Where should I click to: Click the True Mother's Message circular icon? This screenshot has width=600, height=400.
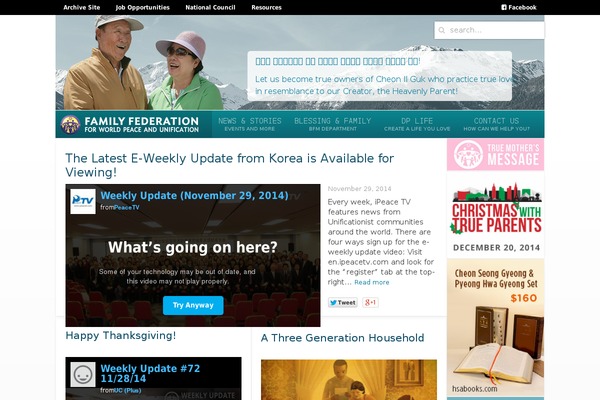tap(468, 155)
